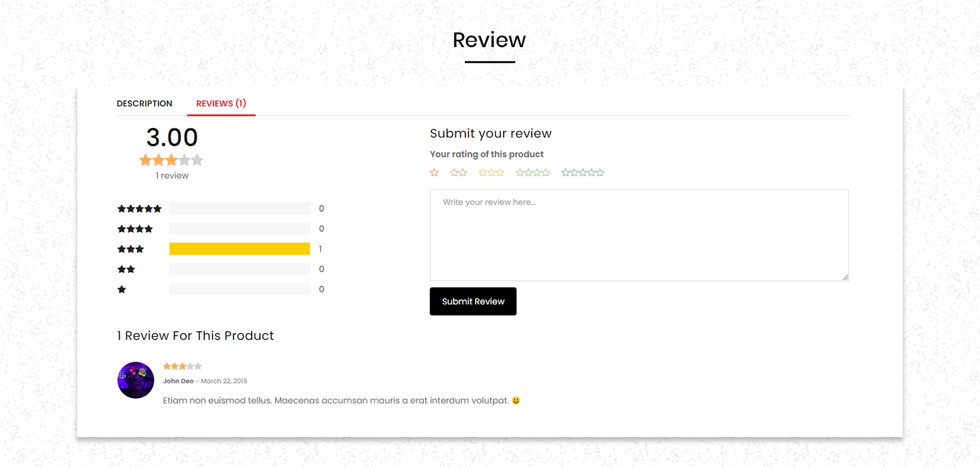Click the star rating above John Deo
980x467 pixels.
pyautogui.click(x=182, y=366)
